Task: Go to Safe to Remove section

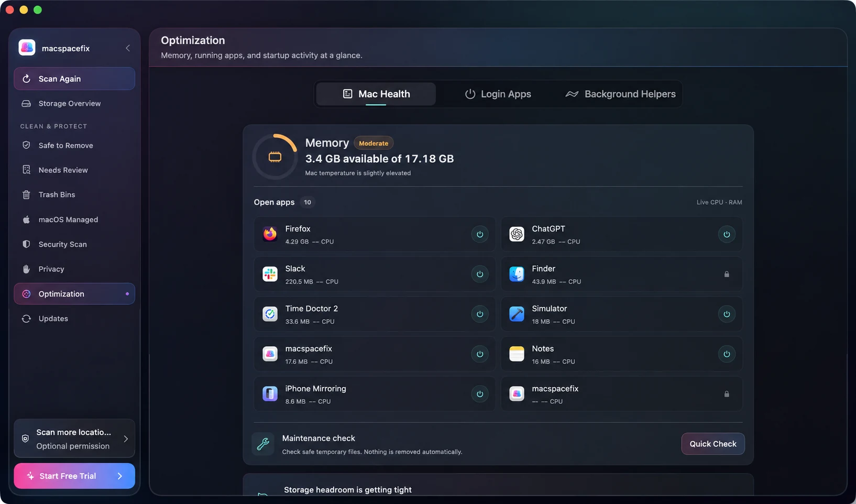Action: (74, 146)
